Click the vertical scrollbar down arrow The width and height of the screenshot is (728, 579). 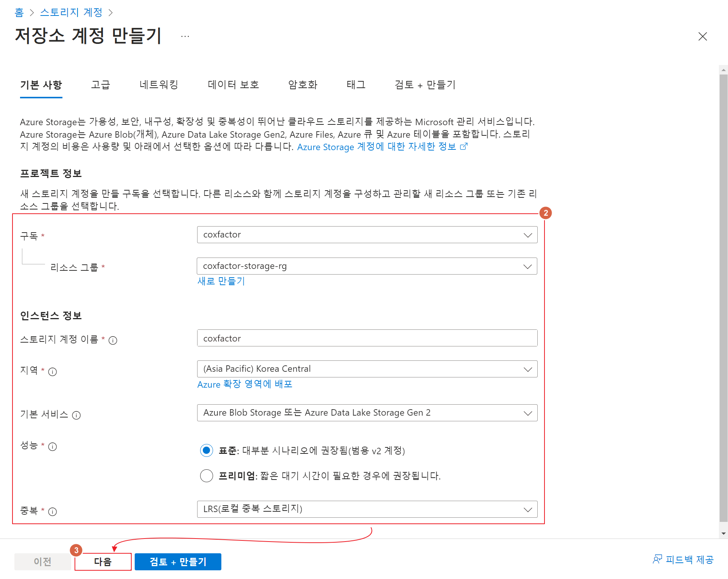pyautogui.click(x=723, y=534)
